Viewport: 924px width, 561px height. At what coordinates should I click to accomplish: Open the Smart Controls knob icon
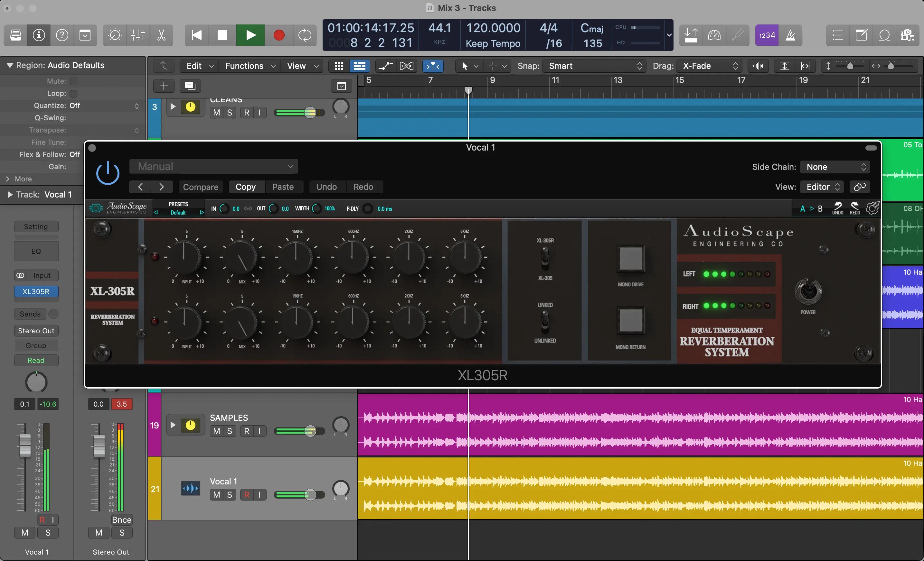pos(115,35)
